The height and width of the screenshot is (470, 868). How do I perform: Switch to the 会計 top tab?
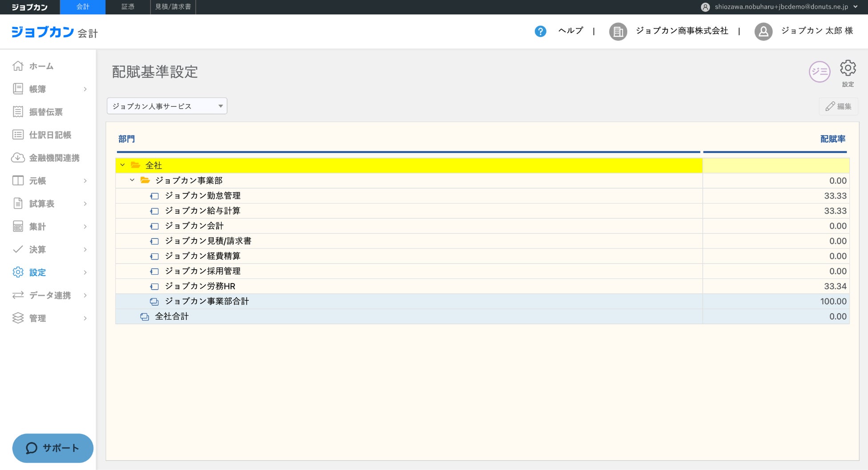tap(83, 7)
